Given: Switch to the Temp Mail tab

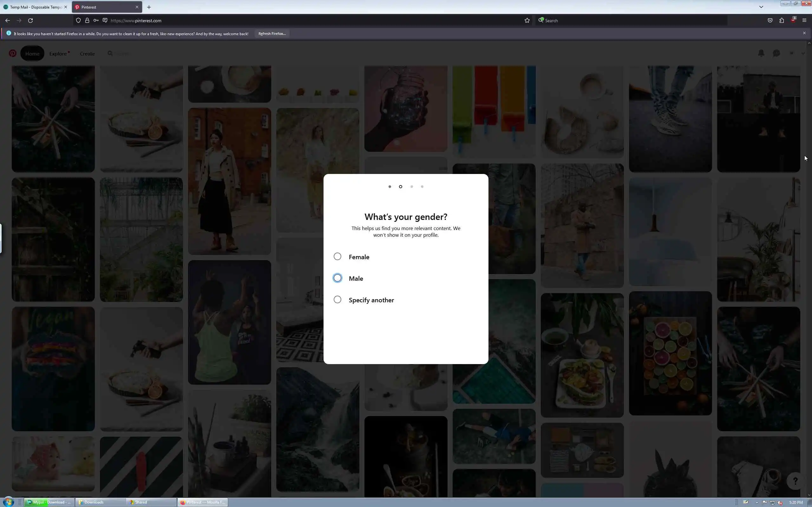Looking at the screenshot, I should click(34, 7).
